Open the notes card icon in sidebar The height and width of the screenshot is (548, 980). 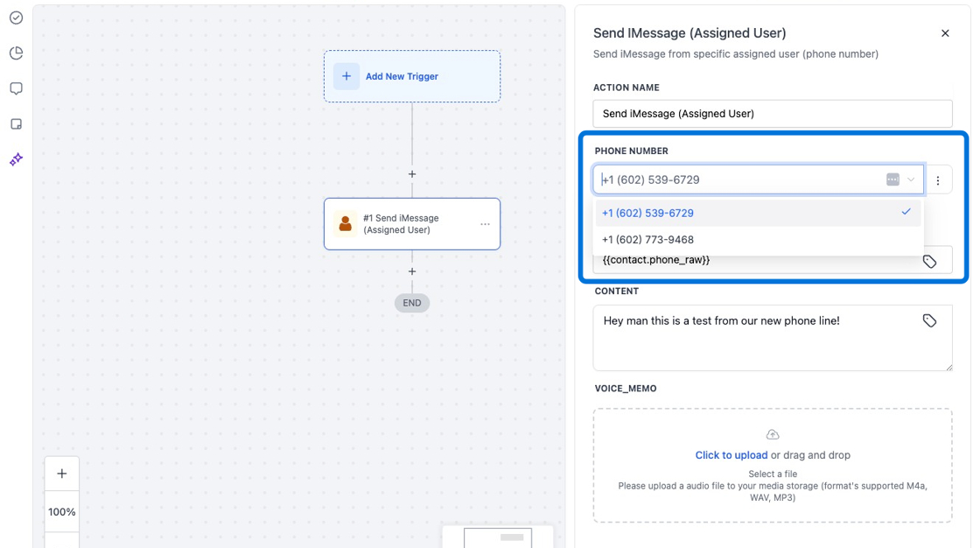[15, 123]
